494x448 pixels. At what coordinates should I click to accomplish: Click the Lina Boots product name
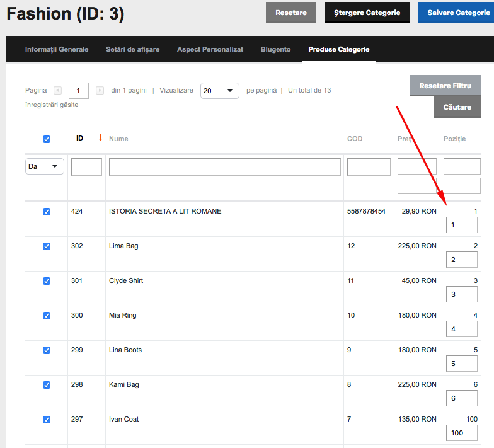click(x=125, y=350)
